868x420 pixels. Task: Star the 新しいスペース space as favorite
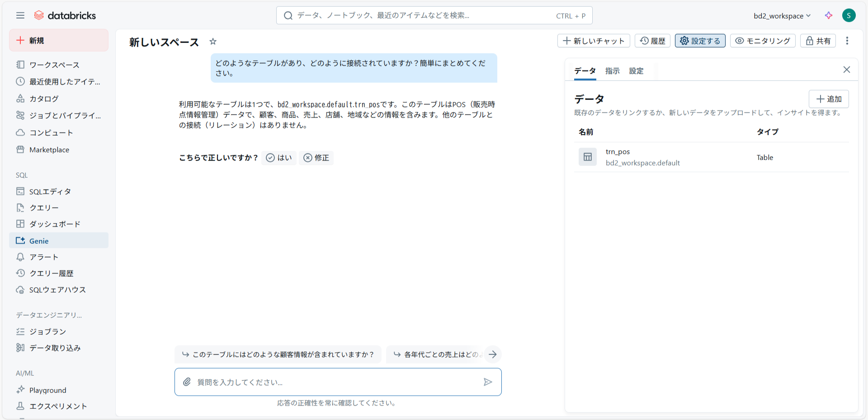tap(213, 42)
